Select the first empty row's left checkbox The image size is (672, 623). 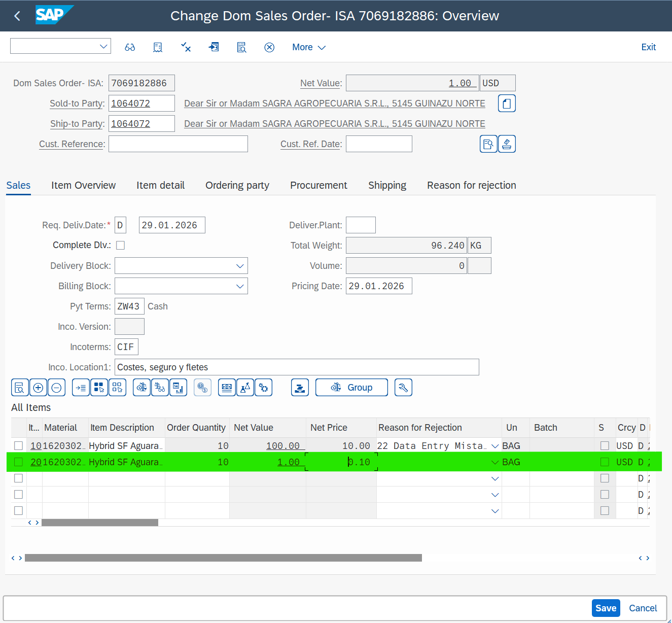click(x=19, y=478)
